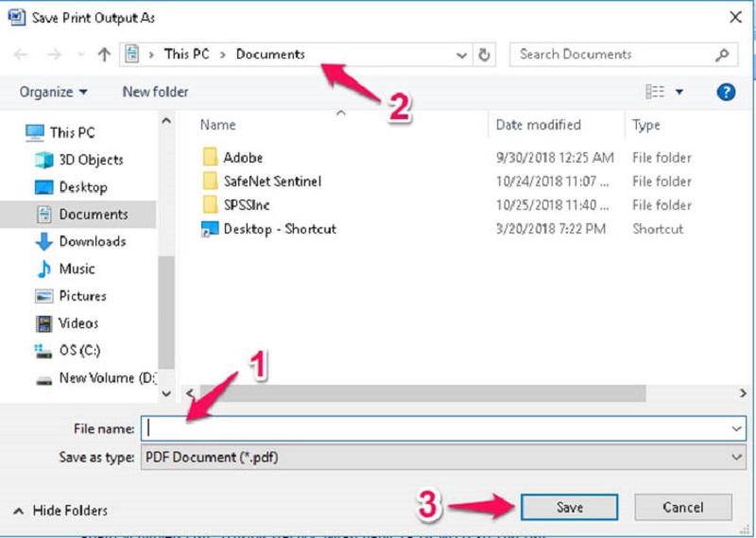
Task: Click the Desktop shortcut icon
Action: [x=210, y=229]
